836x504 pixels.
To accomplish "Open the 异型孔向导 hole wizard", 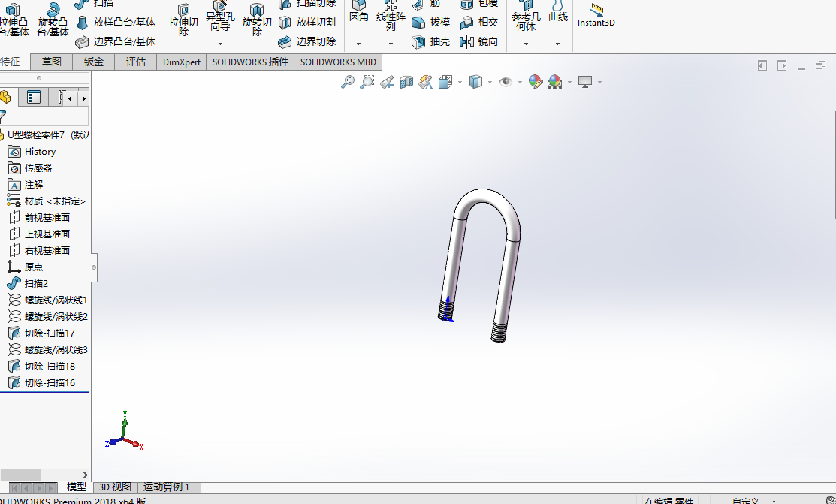I will coord(220,16).
